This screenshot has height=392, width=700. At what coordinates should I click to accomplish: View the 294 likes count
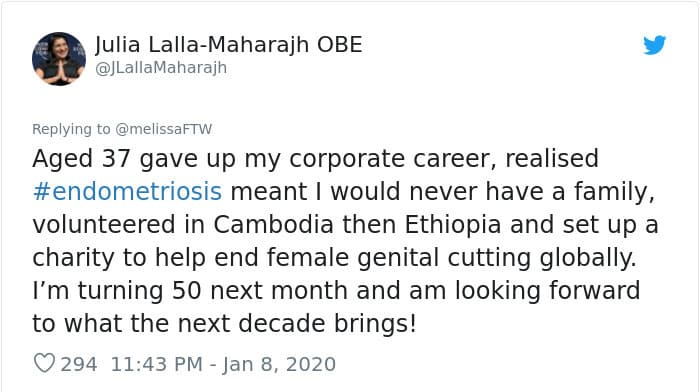click(79, 364)
